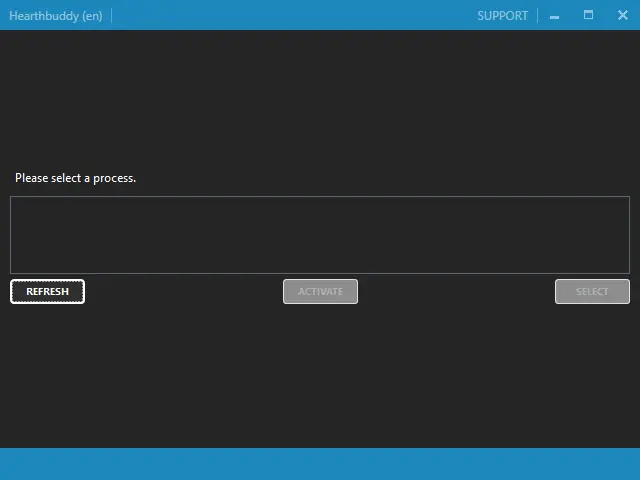Click the REFRESH button
The height and width of the screenshot is (480, 640).
coord(47,291)
